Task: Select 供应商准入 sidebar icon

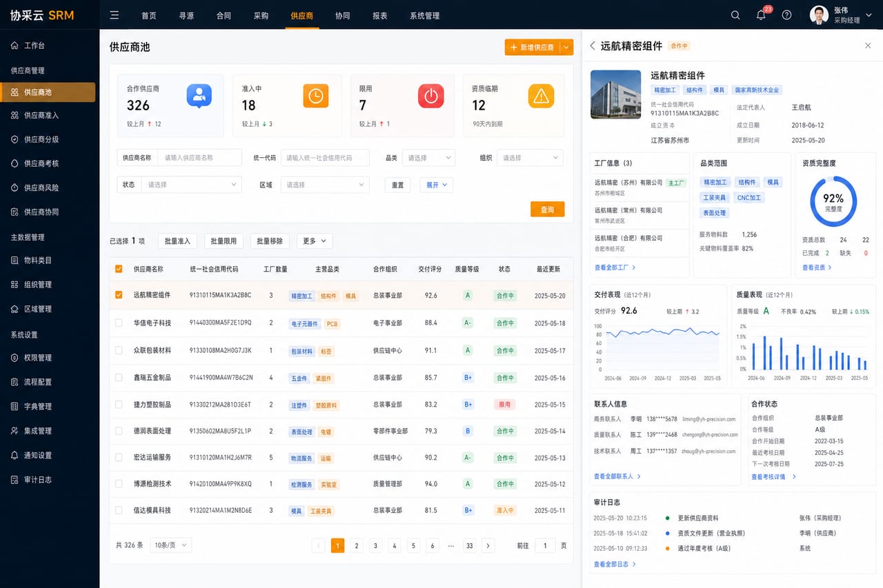Action: pos(14,115)
